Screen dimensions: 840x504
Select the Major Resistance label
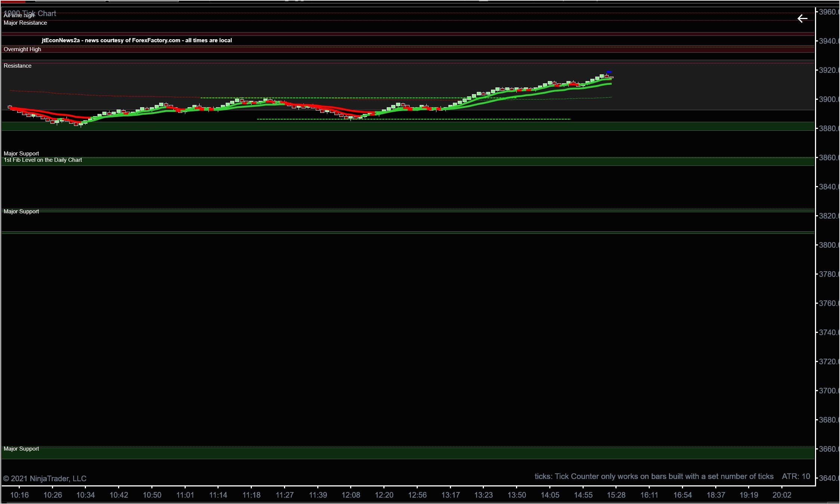pyautogui.click(x=25, y=23)
